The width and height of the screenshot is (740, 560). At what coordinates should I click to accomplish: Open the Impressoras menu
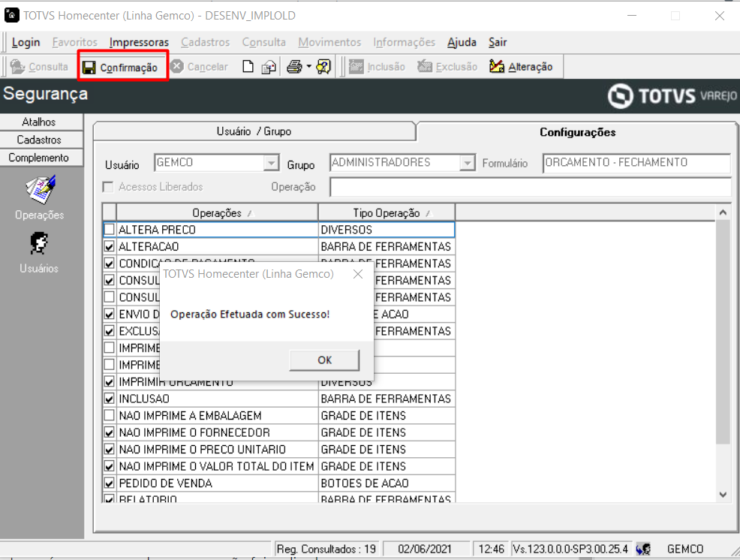(139, 42)
